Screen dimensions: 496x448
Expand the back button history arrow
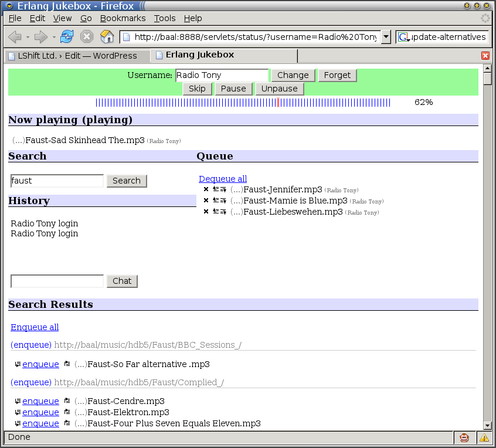26,37
